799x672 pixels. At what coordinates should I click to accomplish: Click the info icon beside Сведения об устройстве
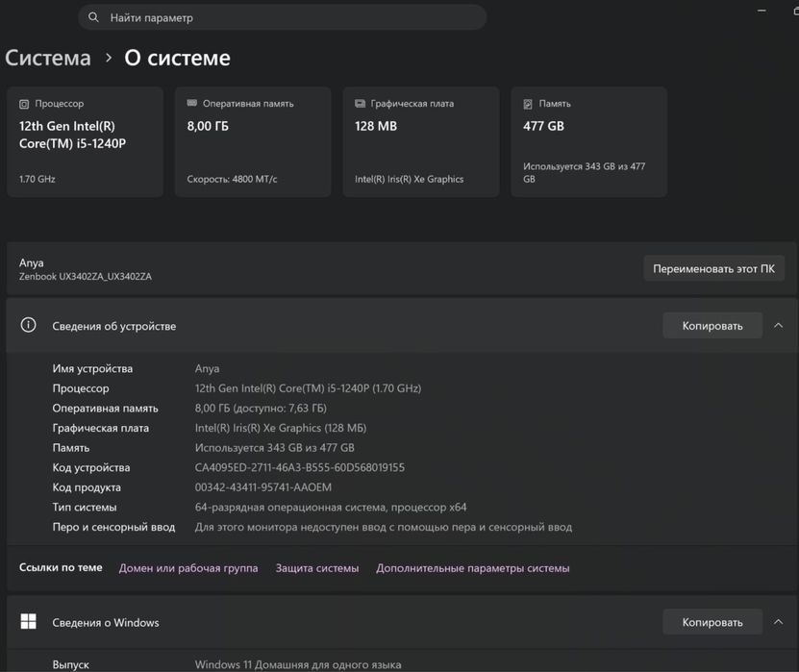29,325
